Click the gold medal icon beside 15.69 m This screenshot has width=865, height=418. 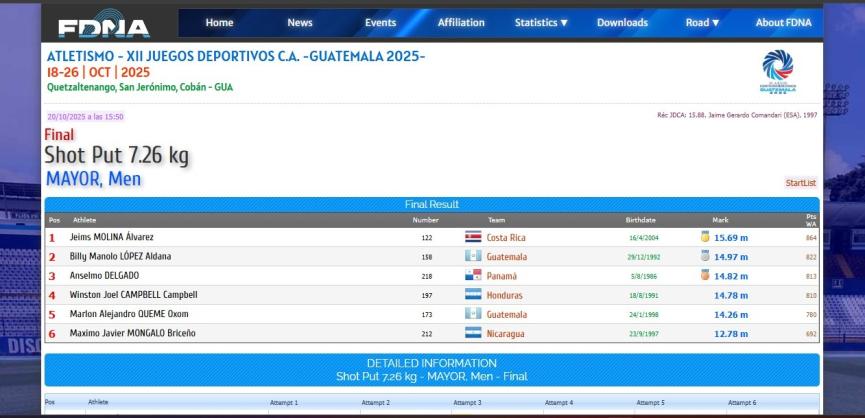click(705, 238)
